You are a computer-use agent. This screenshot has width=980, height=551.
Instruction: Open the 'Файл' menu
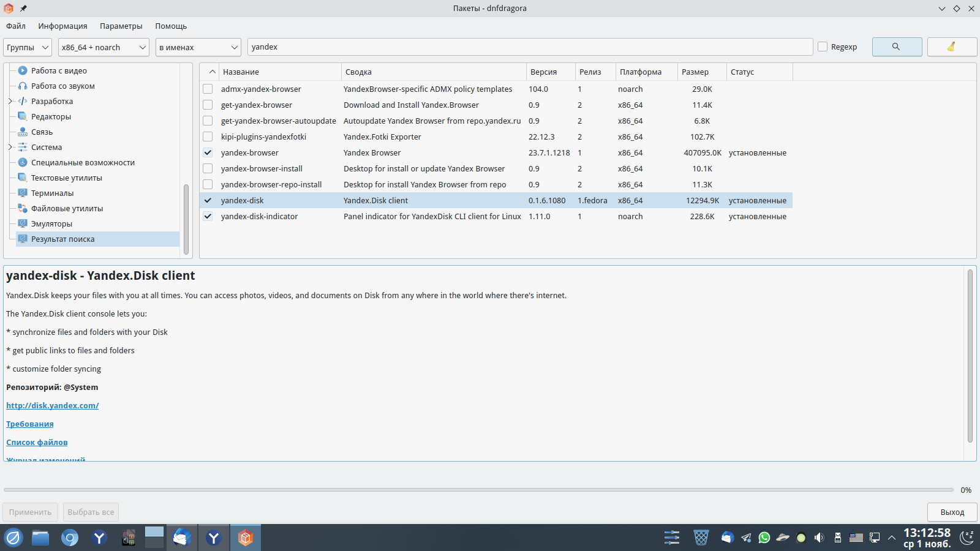16,26
